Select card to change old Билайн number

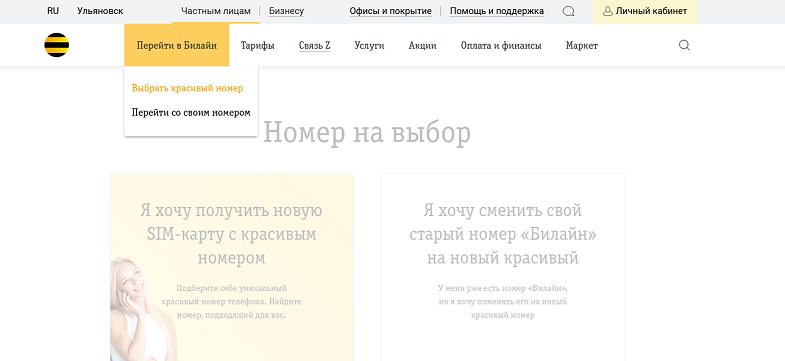(x=503, y=267)
